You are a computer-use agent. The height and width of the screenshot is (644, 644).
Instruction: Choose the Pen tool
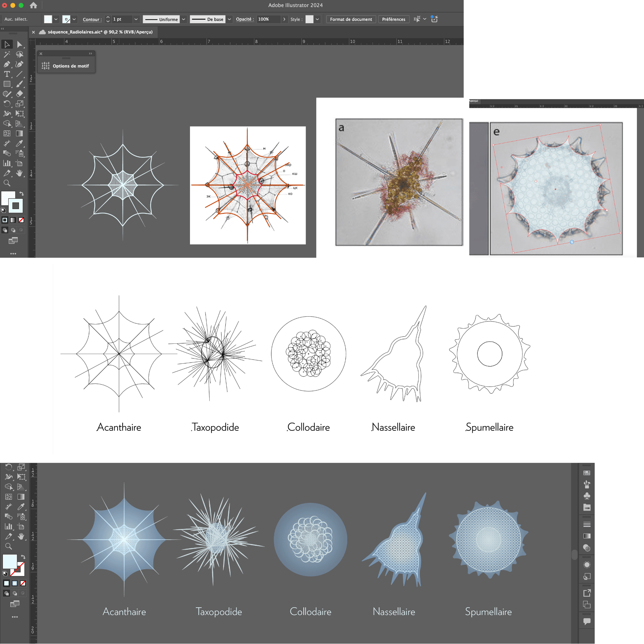click(7, 64)
